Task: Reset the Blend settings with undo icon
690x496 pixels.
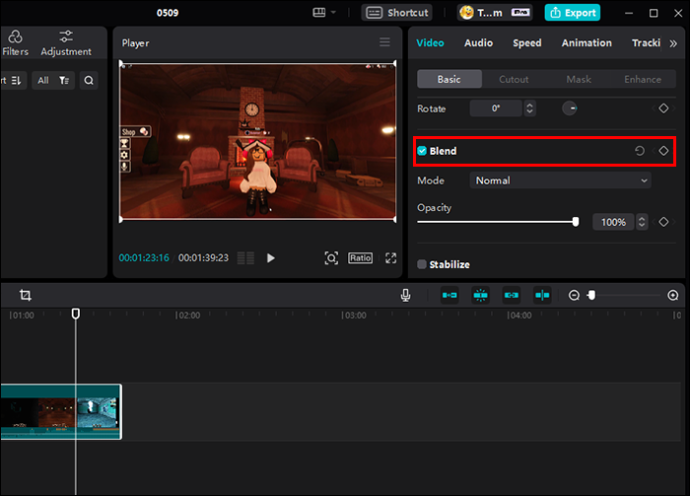Action: click(639, 151)
